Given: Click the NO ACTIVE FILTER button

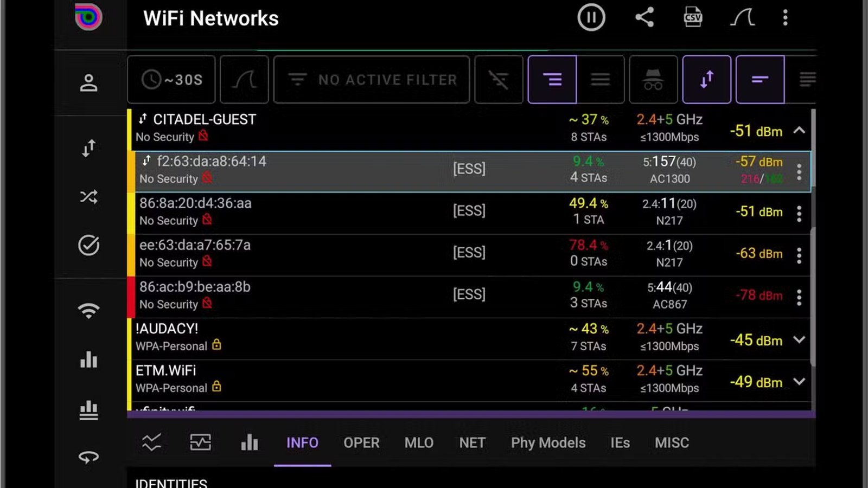Looking at the screenshot, I should (372, 80).
